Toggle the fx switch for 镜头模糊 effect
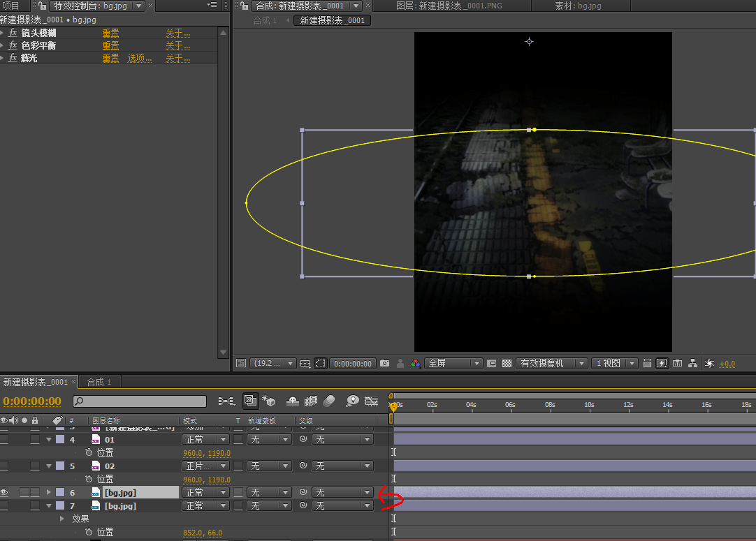 (x=13, y=33)
